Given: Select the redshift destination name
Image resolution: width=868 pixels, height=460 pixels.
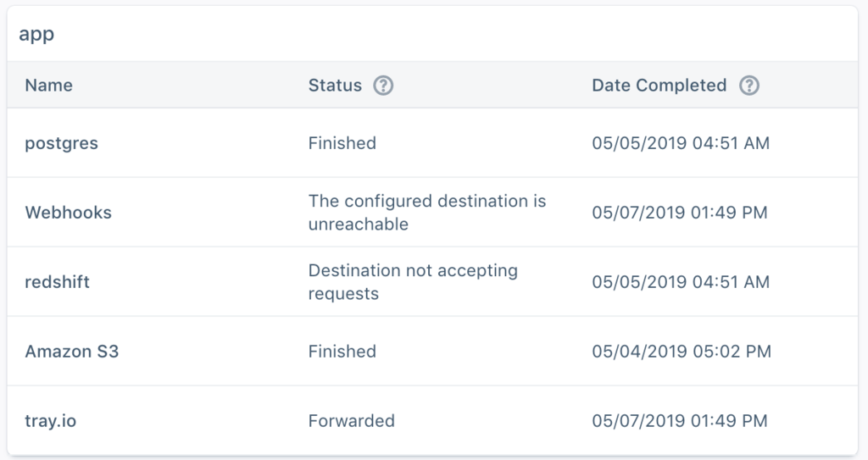Looking at the screenshot, I should coord(57,282).
